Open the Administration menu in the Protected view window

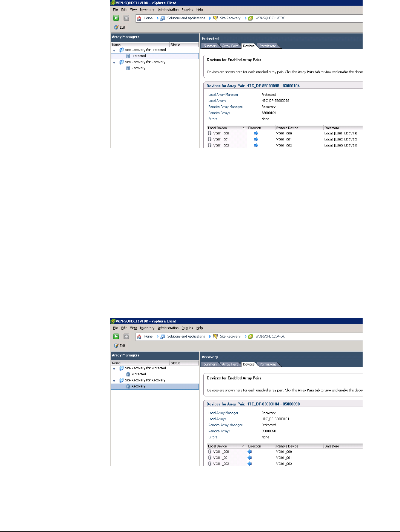(x=168, y=10)
